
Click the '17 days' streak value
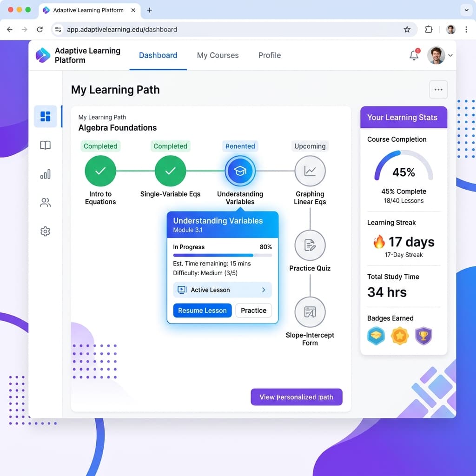[x=411, y=242]
